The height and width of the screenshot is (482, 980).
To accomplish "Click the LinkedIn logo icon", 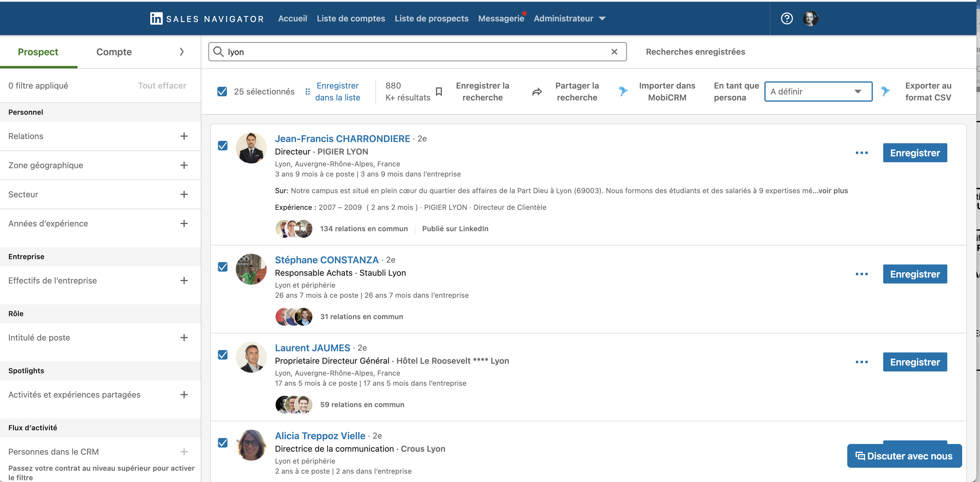I will pos(156,18).
